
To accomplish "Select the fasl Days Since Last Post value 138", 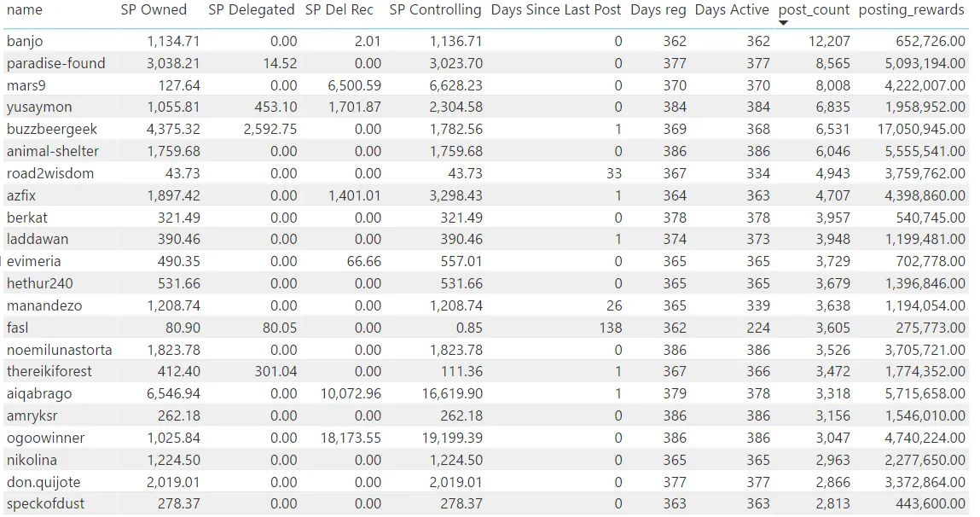I will point(610,328).
